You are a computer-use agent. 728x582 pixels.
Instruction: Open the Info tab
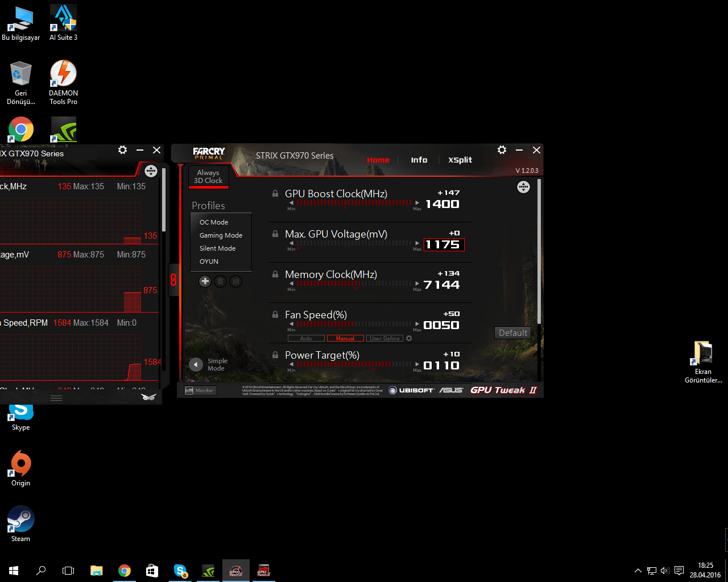click(419, 160)
